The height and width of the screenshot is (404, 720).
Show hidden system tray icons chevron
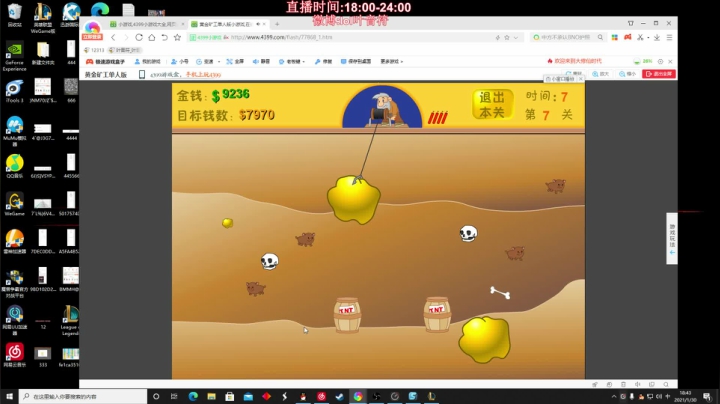click(614, 396)
